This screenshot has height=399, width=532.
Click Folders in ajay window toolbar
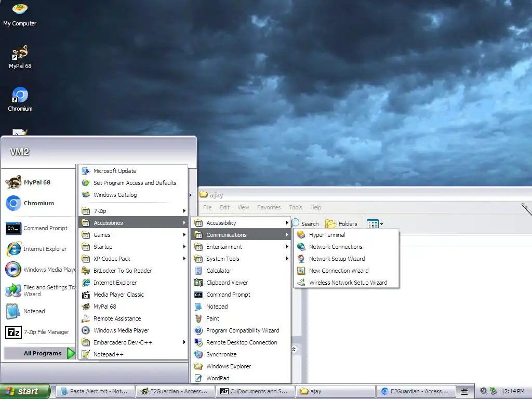pos(341,223)
